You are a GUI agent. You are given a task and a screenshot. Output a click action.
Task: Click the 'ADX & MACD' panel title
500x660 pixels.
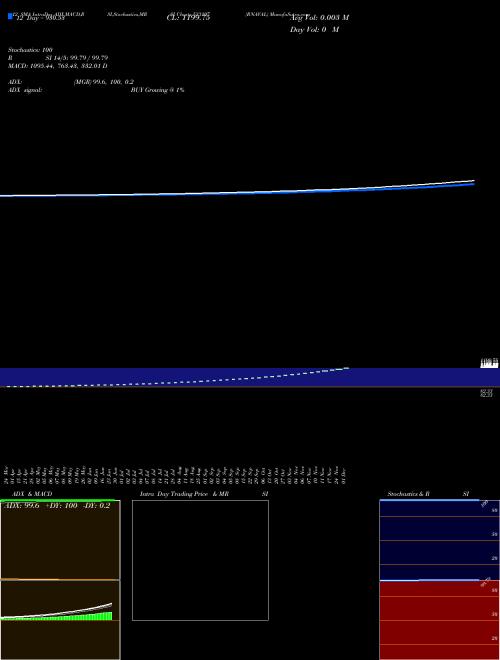(x=32, y=494)
